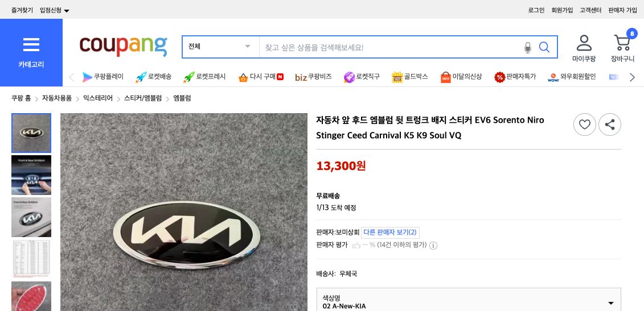Go to 스티커/앰블럼 breadcrumb

click(x=143, y=98)
